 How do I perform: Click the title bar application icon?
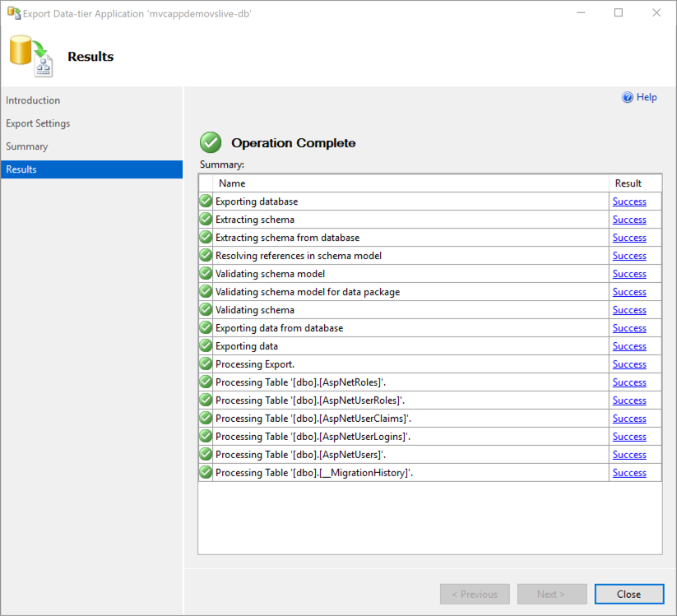(x=13, y=13)
